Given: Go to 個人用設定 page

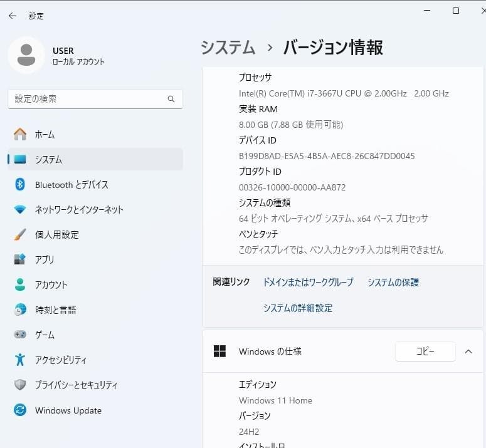Looking at the screenshot, I should pos(95,235).
